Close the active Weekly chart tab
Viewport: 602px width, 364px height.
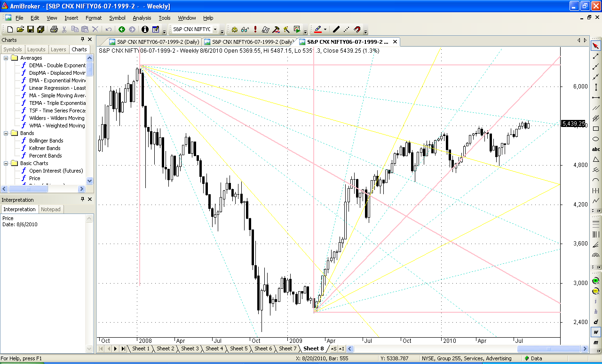[x=395, y=42]
